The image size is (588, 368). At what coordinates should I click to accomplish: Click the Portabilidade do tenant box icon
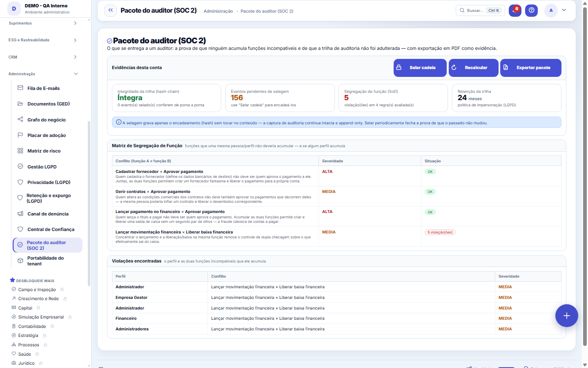point(20,260)
